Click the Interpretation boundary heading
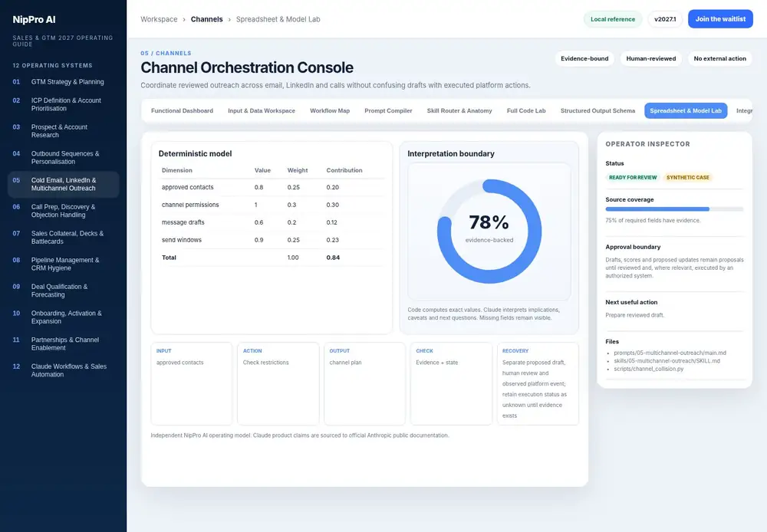The image size is (767, 532). [450, 153]
